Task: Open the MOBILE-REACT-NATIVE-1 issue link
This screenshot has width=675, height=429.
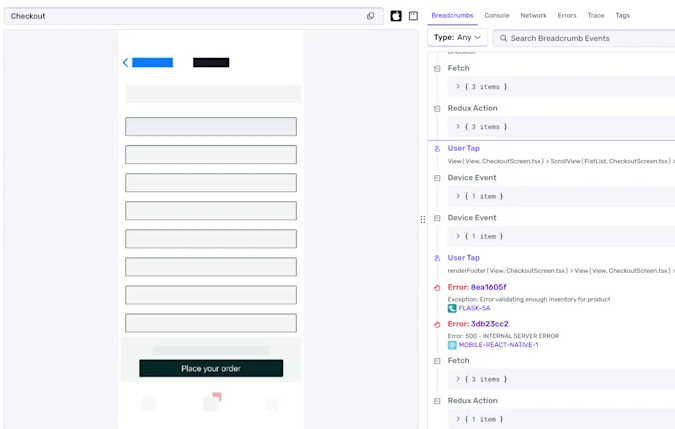Action: (498, 345)
